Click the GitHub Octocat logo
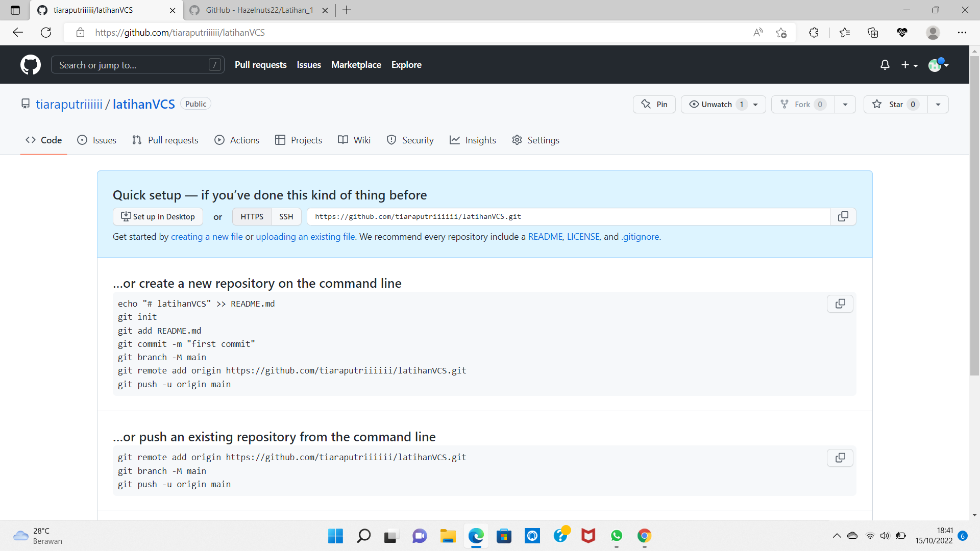The width and height of the screenshot is (980, 551). click(x=31, y=65)
